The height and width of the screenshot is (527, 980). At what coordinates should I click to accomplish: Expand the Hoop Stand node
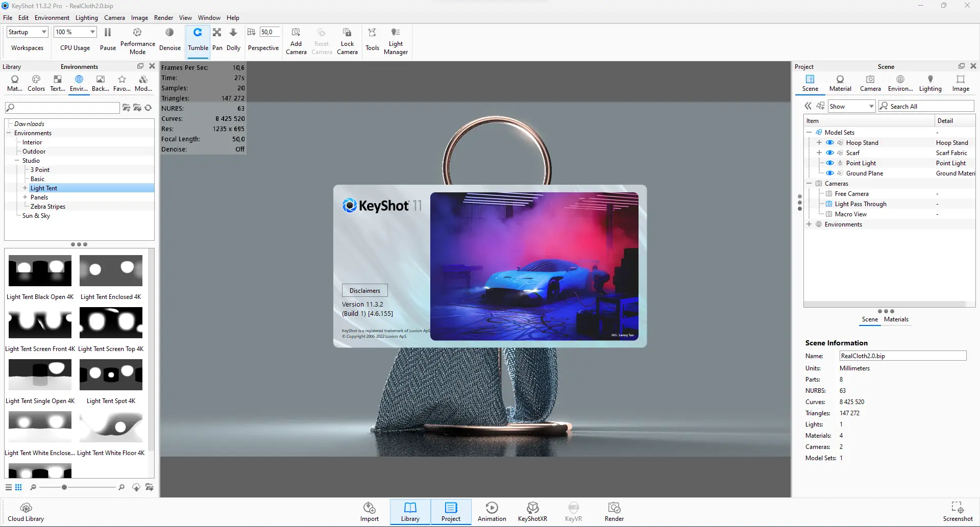pos(819,143)
